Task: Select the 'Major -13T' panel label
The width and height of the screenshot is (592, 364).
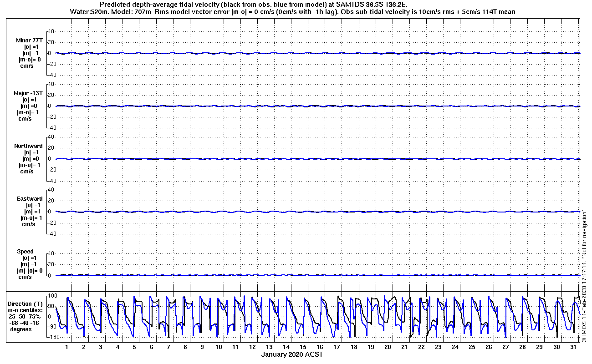Action: (x=29, y=93)
